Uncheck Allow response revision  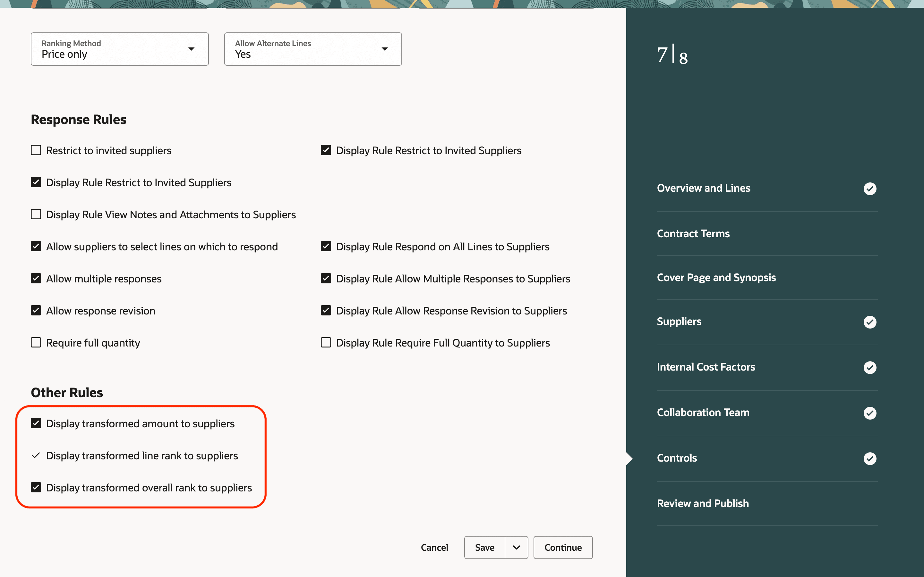[x=36, y=310]
